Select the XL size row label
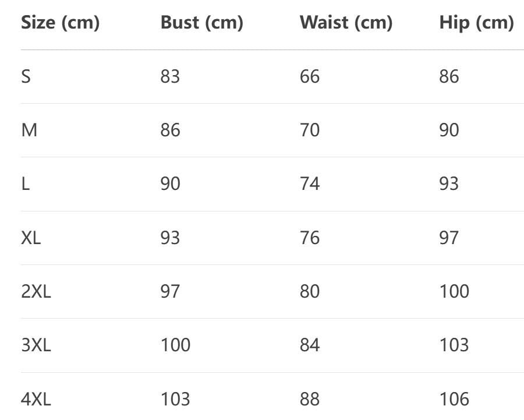This screenshot has width=524, height=420. coord(31,238)
